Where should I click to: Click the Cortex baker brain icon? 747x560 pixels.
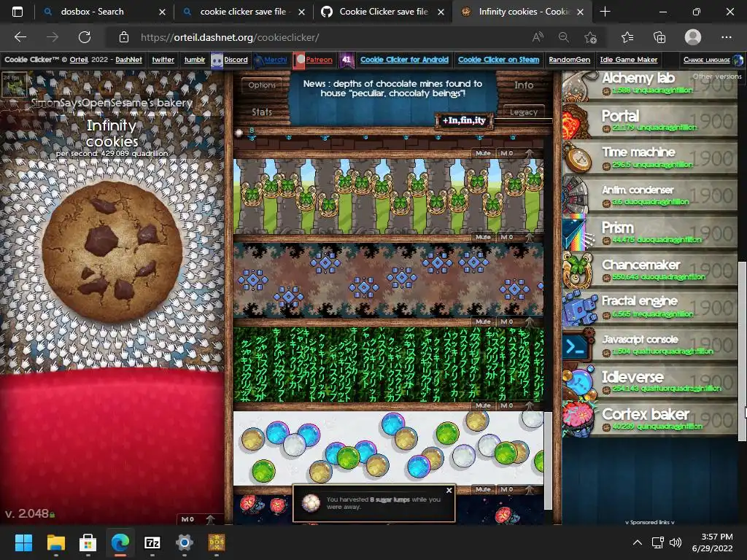pos(578,419)
